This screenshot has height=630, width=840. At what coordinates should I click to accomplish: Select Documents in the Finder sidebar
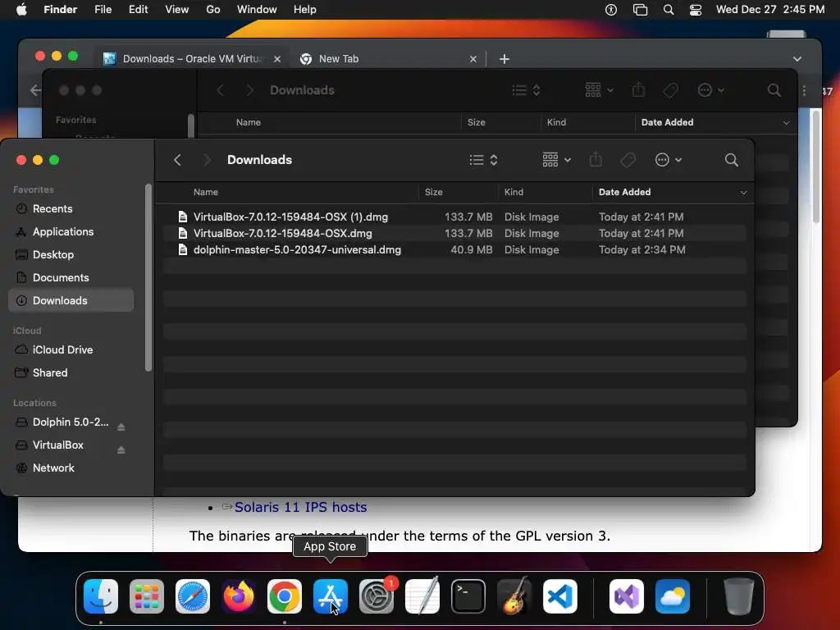click(x=71, y=277)
